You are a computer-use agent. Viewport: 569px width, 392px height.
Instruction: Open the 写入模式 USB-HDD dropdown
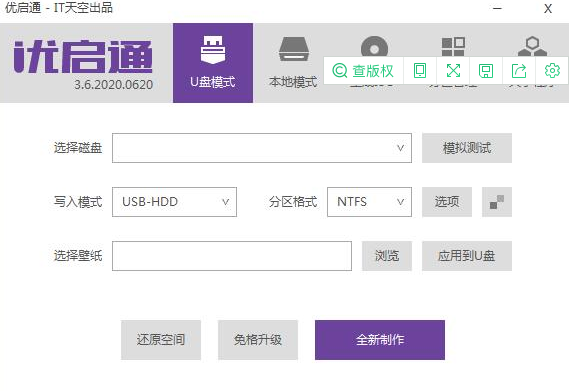tap(174, 202)
